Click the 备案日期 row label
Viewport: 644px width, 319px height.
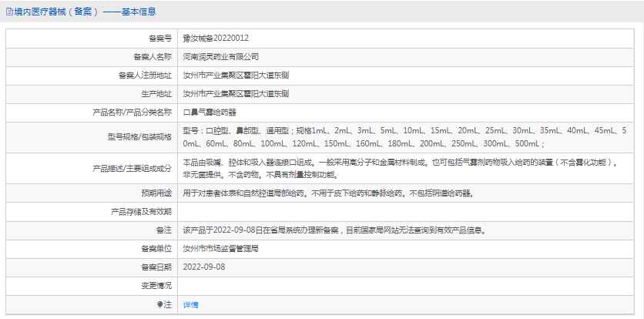pyautogui.click(x=156, y=267)
